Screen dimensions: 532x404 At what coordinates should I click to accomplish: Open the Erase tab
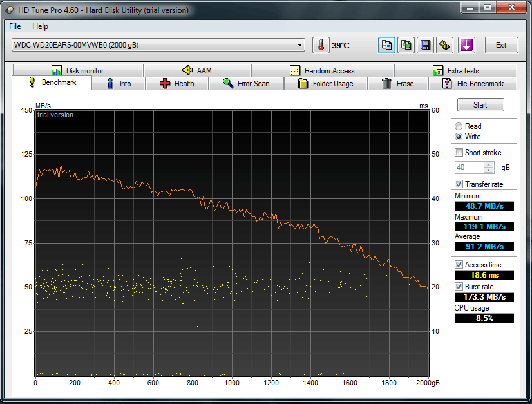coord(398,84)
